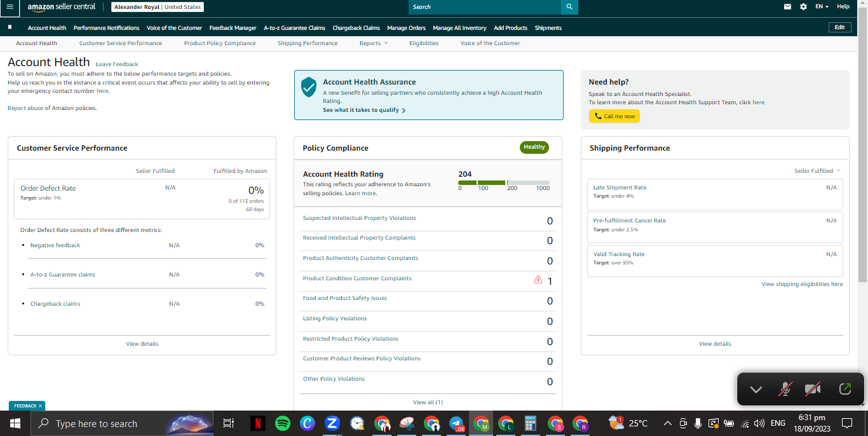Screen dimensions: 868x436
Task: Click View details under Shipping Performance
Action: coord(715,344)
